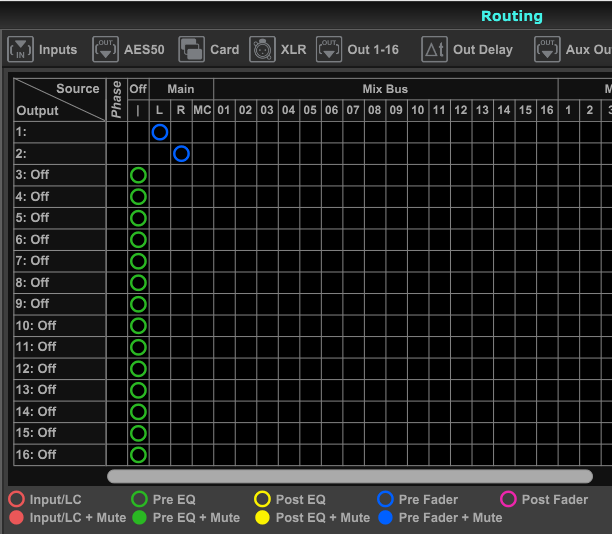Toggle the Off circle for output 10
The image size is (612, 534).
coord(138,326)
